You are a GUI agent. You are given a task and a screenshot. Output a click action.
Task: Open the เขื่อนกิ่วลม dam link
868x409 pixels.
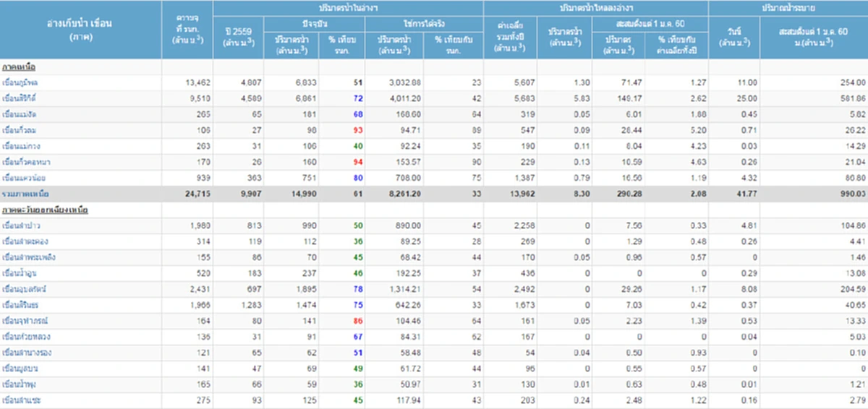click(x=18, y=130)
